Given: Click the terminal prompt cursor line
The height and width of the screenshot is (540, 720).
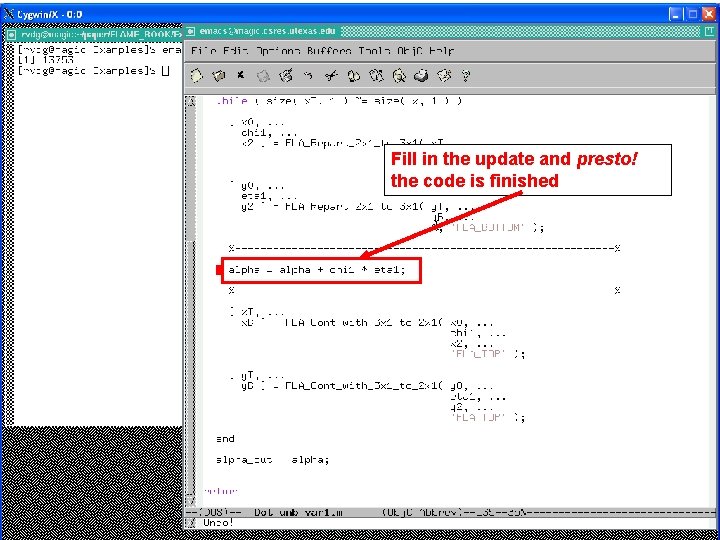Looking at the screenshot, I should 94,71.
